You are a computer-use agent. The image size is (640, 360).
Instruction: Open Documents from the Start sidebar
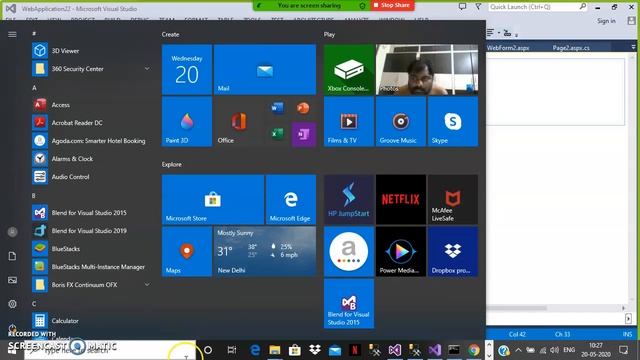click(12, 256)
